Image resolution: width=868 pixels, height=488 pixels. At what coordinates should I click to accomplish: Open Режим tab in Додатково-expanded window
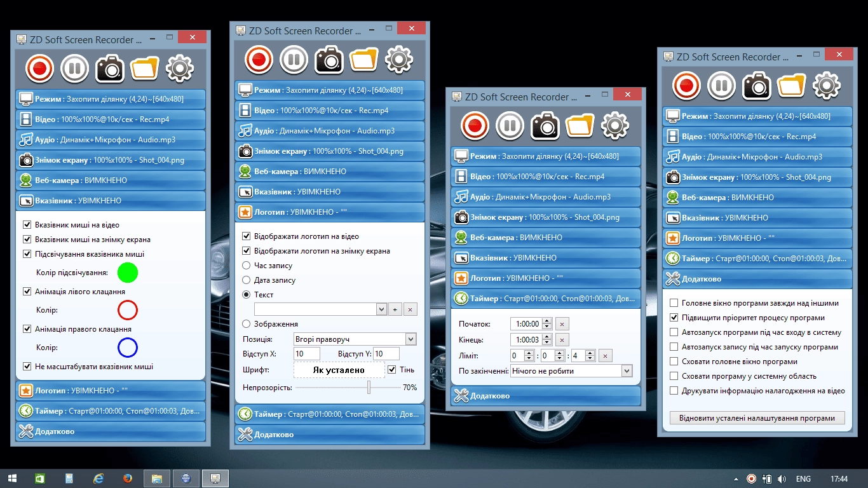[x=757, y=116]
